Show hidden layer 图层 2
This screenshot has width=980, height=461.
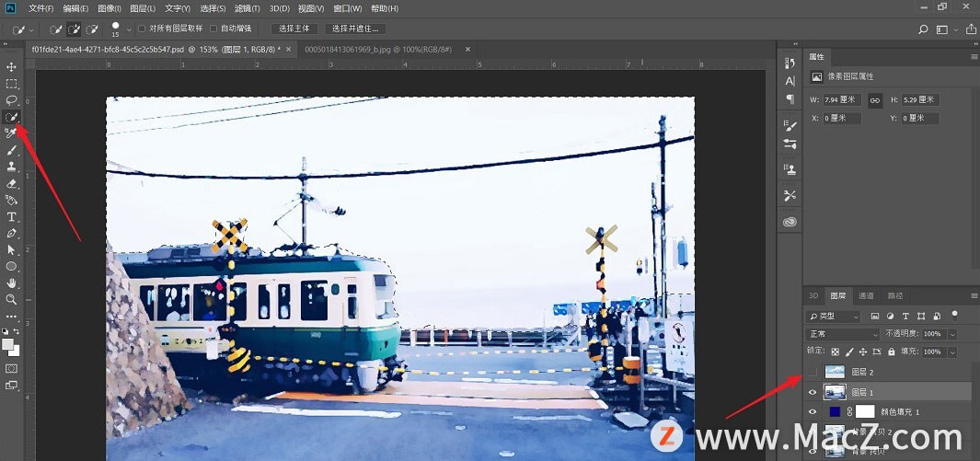[812, 372]
